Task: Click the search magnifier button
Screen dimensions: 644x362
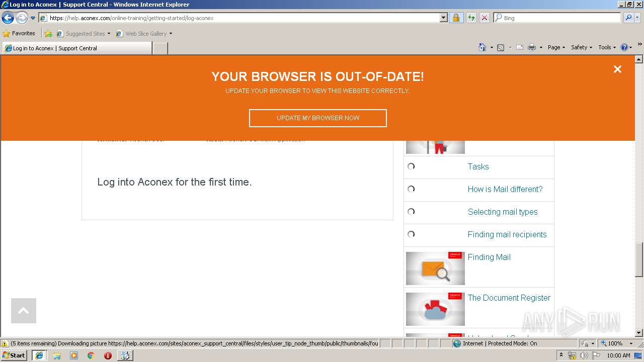Action: tap(628, 18)
